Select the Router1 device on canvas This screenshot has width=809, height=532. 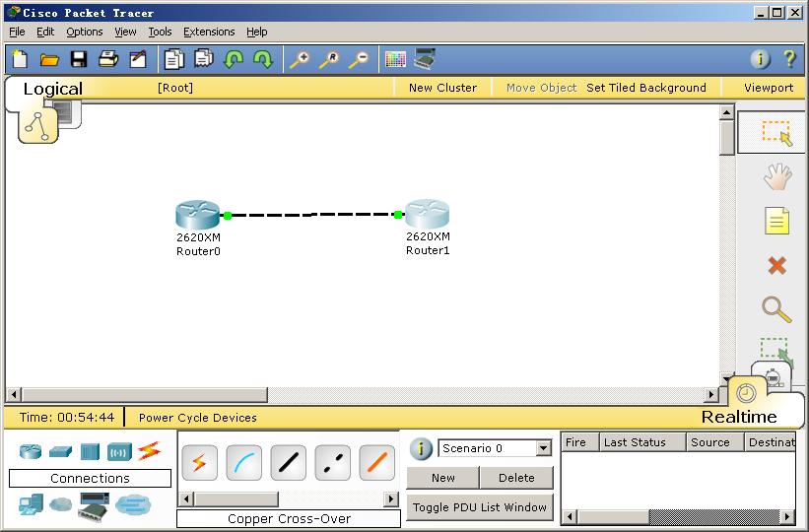[x=428, y=214]
